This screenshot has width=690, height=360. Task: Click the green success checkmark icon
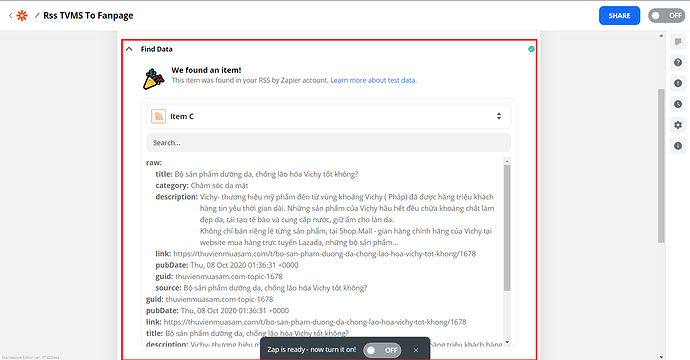point(531,49)
